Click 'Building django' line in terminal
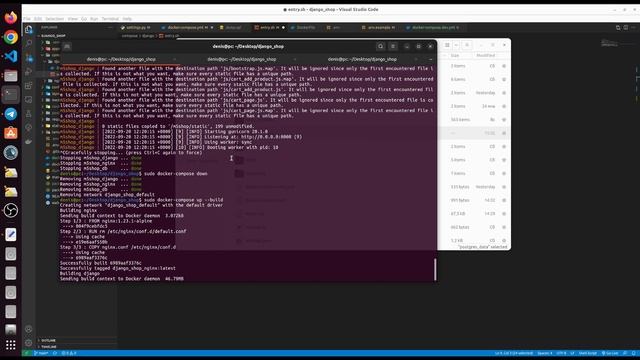This screenshot has height=360, width=640. tap(80, 274)
